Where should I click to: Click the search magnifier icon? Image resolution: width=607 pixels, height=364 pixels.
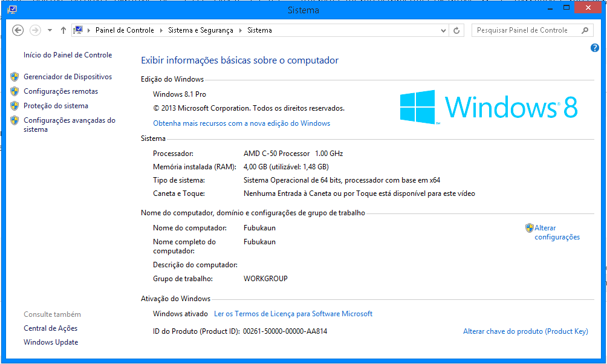(x=585, y=30)
